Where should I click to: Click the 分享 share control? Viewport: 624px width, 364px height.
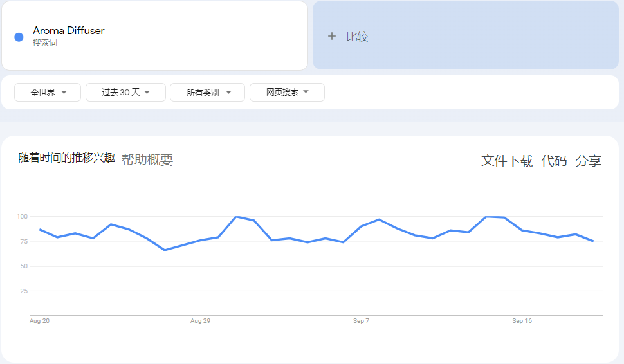[588, 161]
